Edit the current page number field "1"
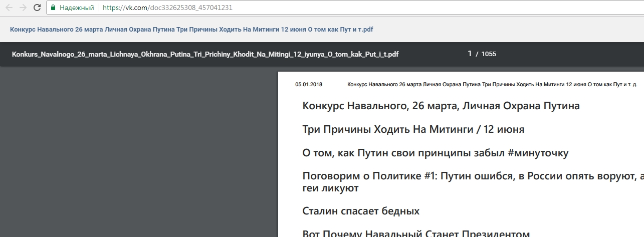The width and height of the screenshot is (644, 237). tap(470, 54)
